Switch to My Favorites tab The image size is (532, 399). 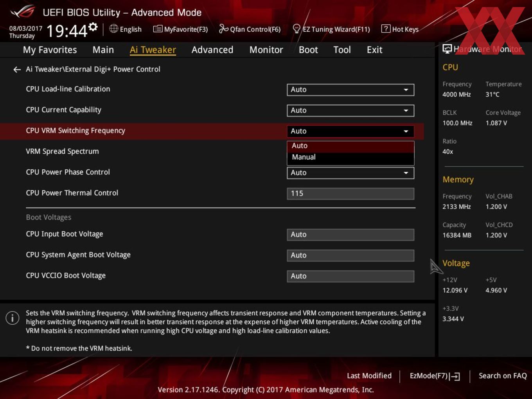coord(50,50)
